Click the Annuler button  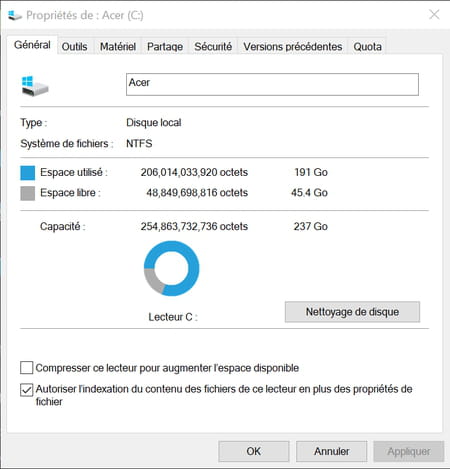pyautogui.click(x=331, y=451)
